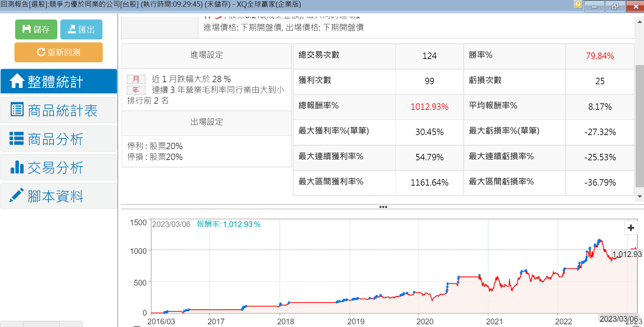This screenshot has width=644, height=327.
Task: Open the 整體統計 overall statistics tab
Action: 59,81
